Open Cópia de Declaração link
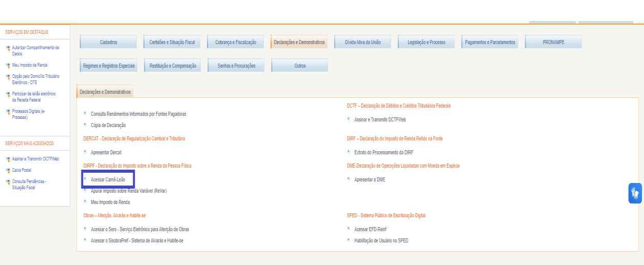 click(x=108, y=125)
